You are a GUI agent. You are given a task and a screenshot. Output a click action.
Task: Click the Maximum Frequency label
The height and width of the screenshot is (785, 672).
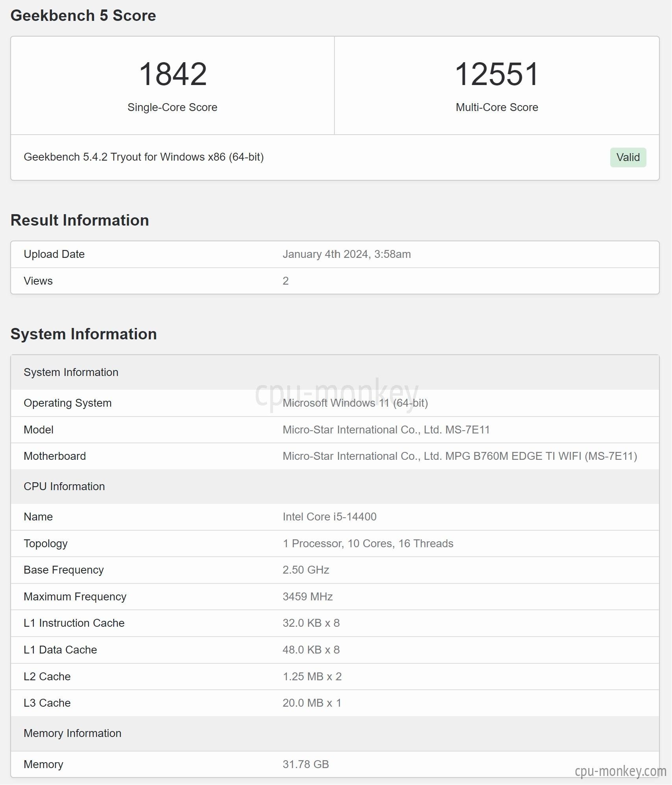coord(75,597)
